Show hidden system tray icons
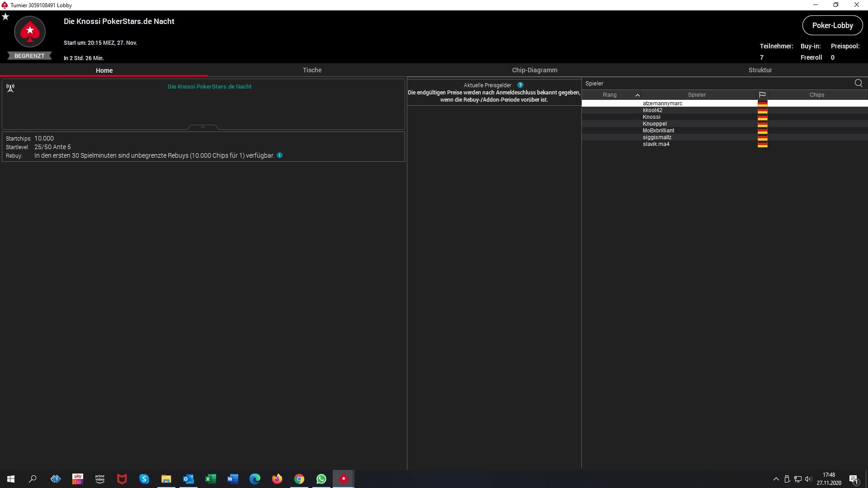 (776, 479)
